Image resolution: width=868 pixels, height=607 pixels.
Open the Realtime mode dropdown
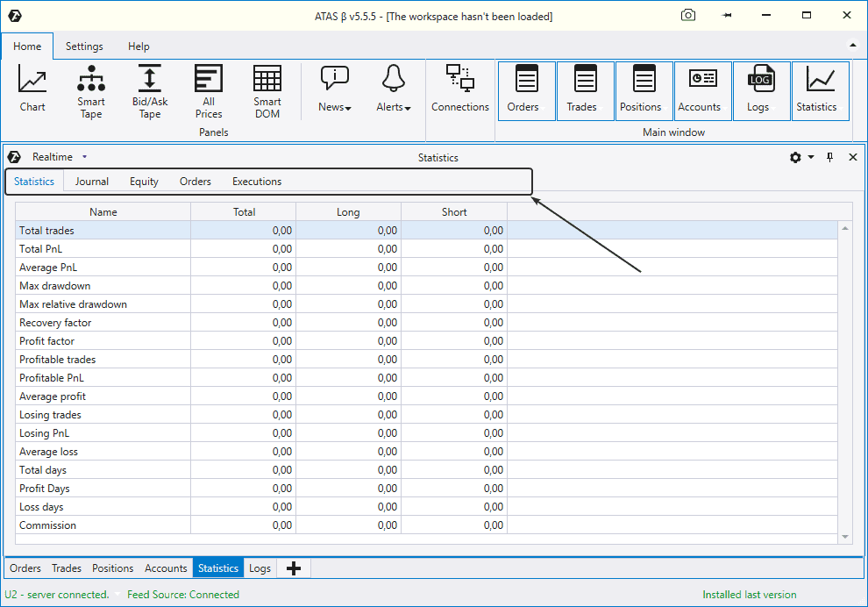(x=84, y=157)
